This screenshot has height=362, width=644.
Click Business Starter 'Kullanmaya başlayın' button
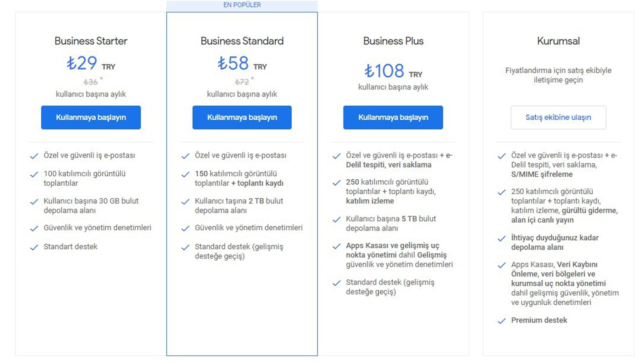(91, 117)
